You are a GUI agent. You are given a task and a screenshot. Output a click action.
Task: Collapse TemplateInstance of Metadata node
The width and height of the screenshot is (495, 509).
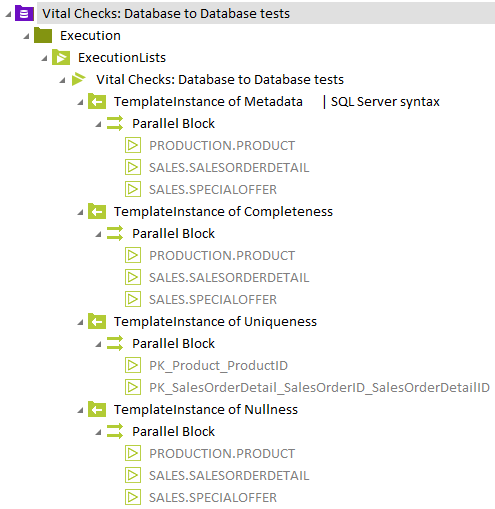80,102
